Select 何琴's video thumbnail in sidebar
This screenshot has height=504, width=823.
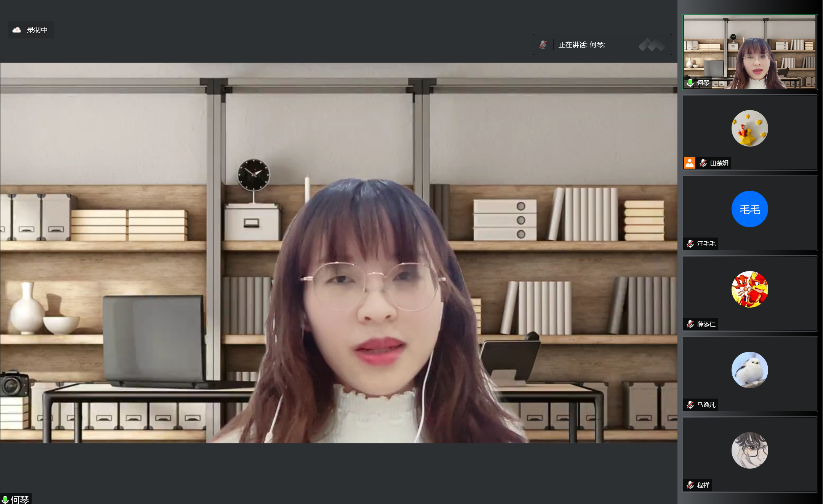tap(749, 53)
